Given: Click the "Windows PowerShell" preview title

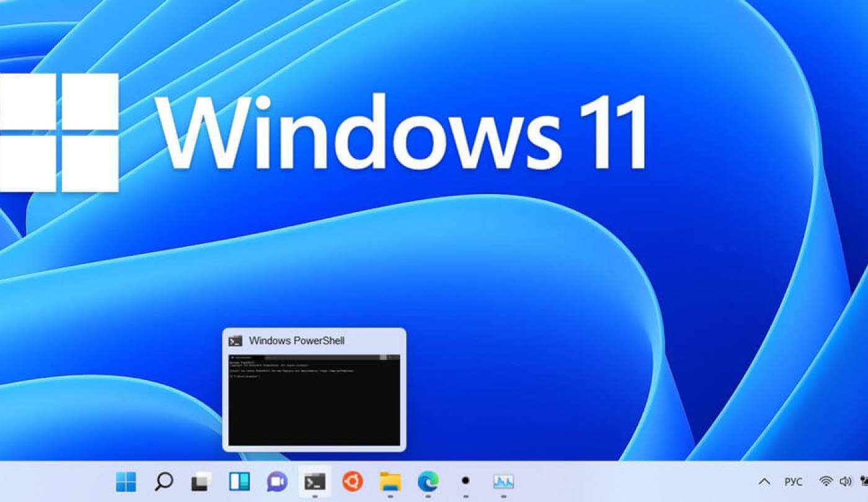Looking at the screenshot, I should (x=296, y=341).
